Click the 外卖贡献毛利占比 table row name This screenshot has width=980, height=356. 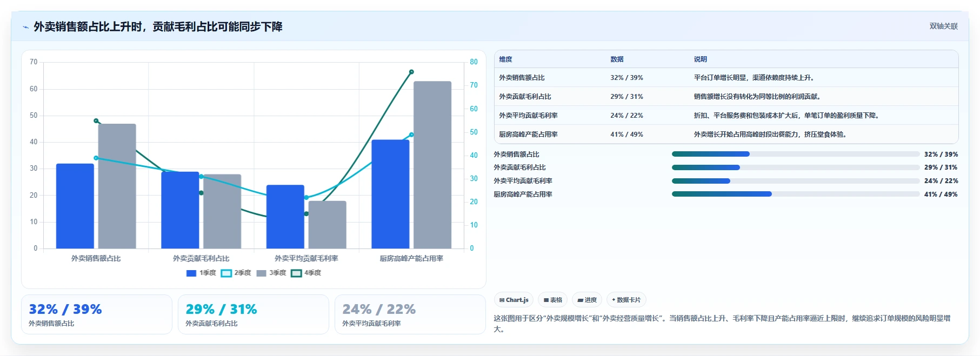(x=525, y=97)
